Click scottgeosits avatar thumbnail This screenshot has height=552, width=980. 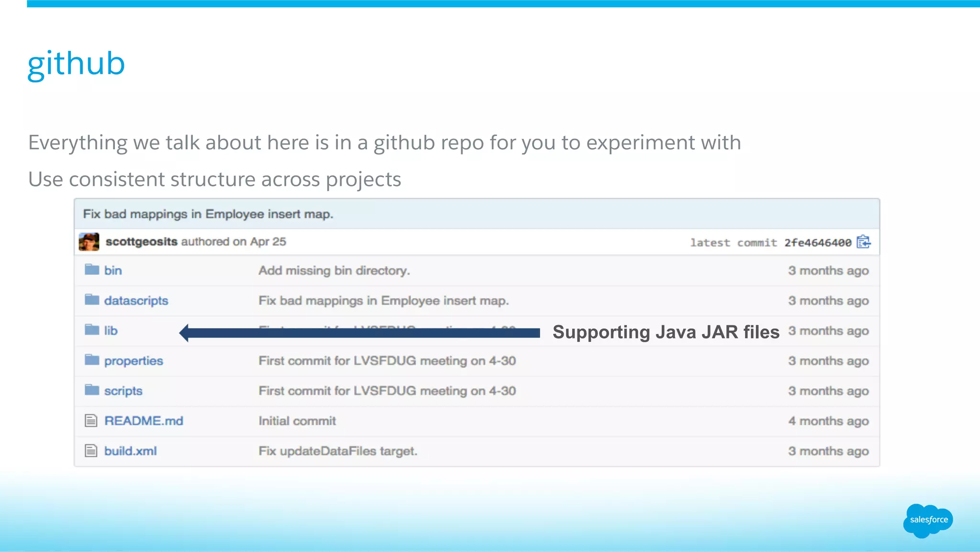pos(89,242)
